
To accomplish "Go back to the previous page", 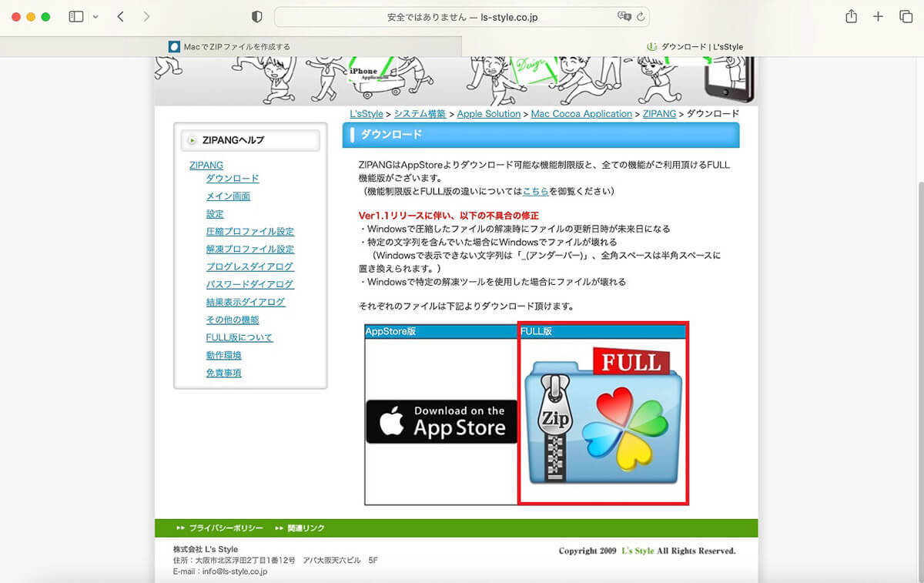I will [121, 16].
